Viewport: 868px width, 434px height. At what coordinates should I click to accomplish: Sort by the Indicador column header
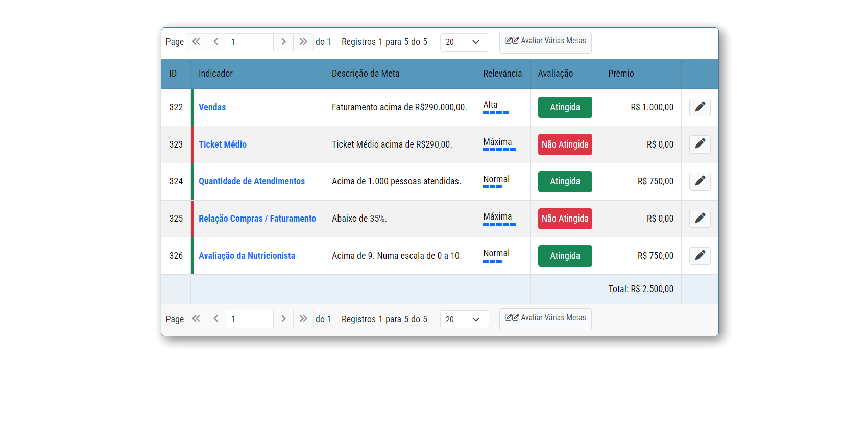pos(215,74)
